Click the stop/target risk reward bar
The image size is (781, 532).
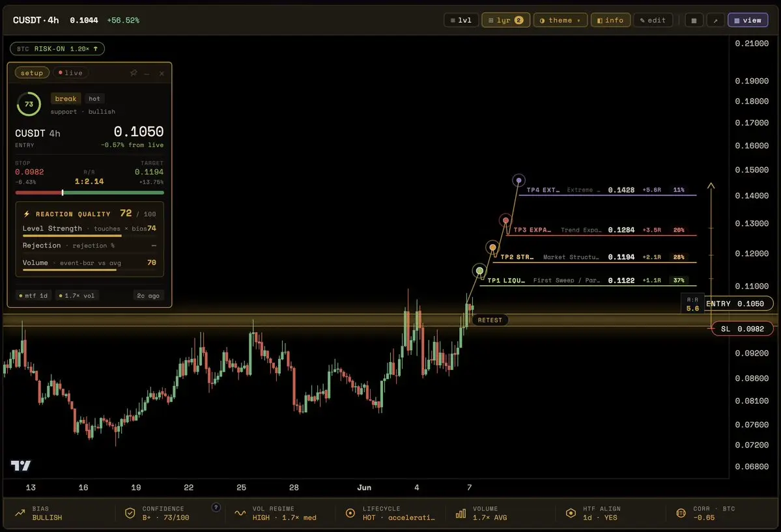tap(90, 193)
